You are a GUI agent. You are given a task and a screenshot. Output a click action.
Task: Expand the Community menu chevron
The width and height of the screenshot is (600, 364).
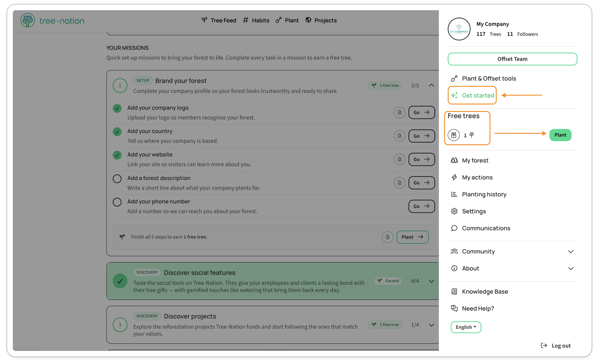570,252
